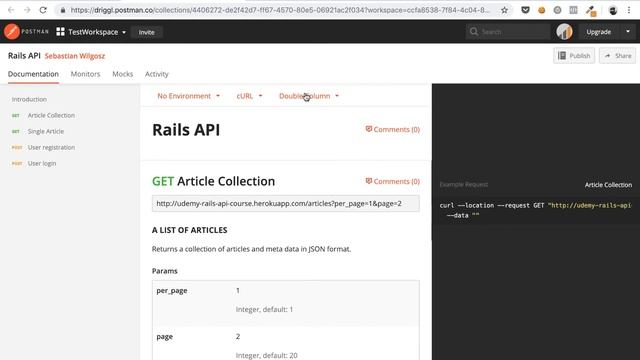Select Single Article in the sidebar
This screenshot has width=640, height=360.
46,131
